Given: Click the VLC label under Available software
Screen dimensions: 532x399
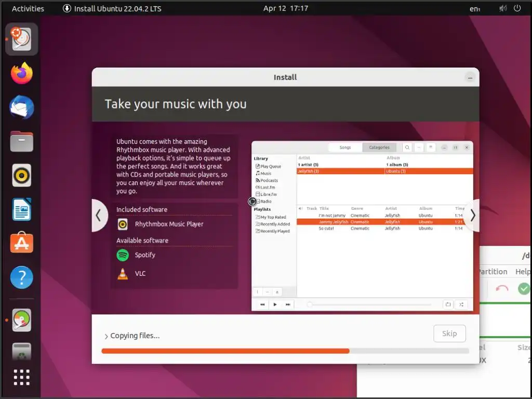Looking at the screenshot, I should coord(140,273).
